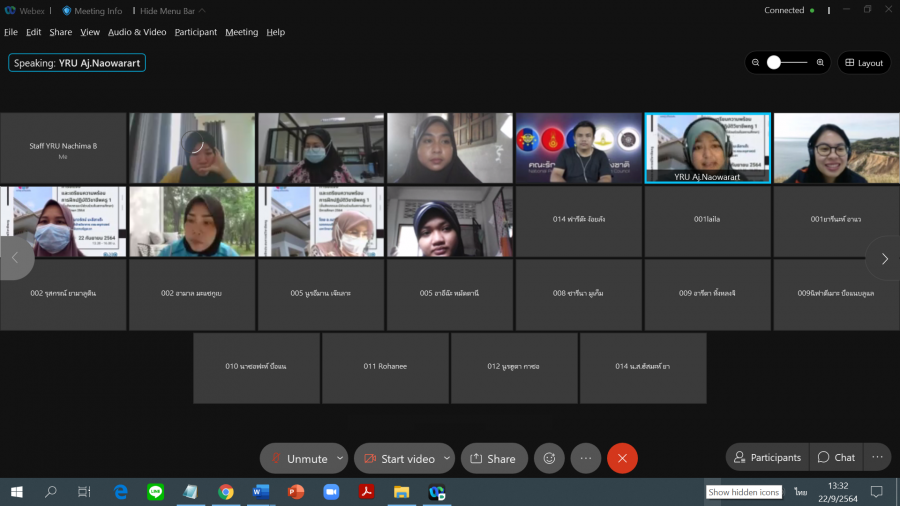Click the video size zoom slider
The width and height of the screenshot is (900, 506).
pyautogui.click(x=788, y=62)
